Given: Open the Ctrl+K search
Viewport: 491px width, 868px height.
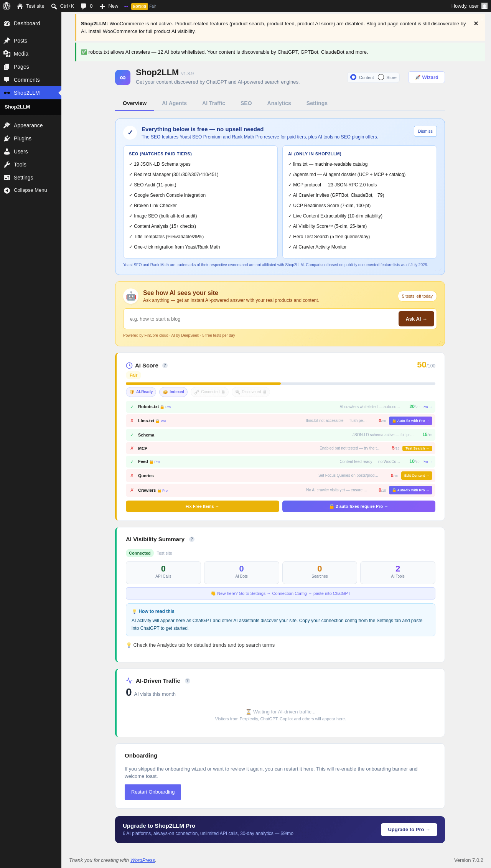Looking at the screenshot, I should pyautogui.click(x=63, y=6).
